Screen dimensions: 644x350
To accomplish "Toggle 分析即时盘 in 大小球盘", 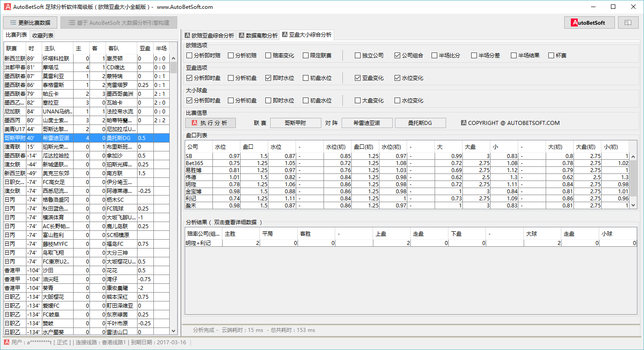I will point(204,101).
